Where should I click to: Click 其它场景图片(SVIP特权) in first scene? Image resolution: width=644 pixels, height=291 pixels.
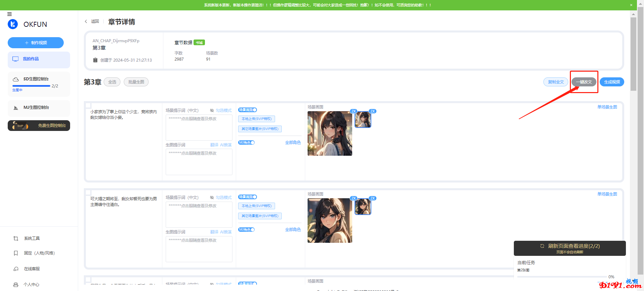(x=260, y=129)
